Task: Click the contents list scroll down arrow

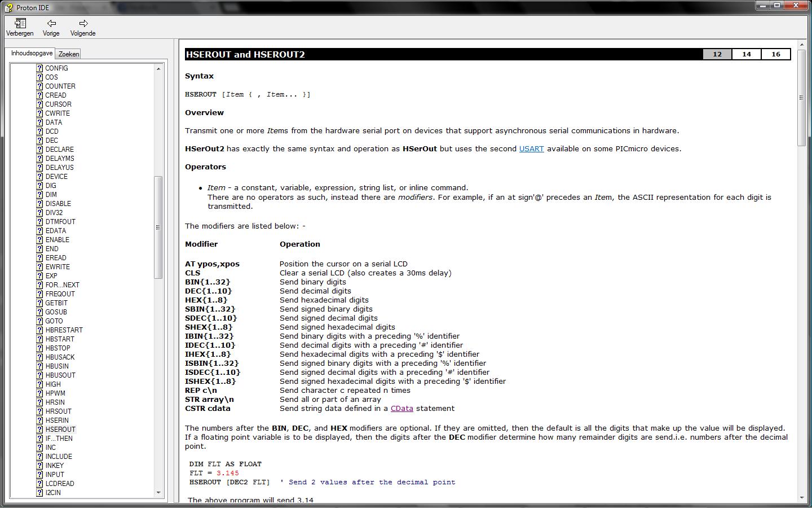Action: pos(158,492)
